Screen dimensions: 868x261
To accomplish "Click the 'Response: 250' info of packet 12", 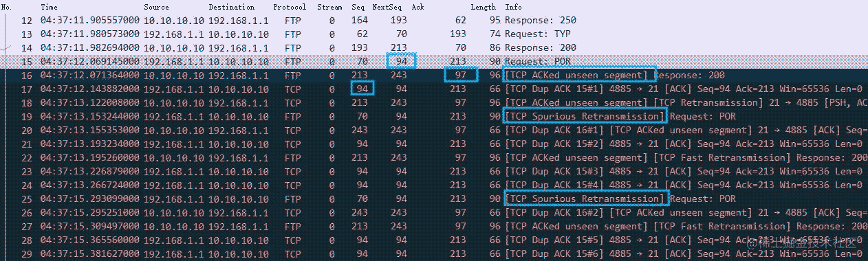I will coord(541,21).
